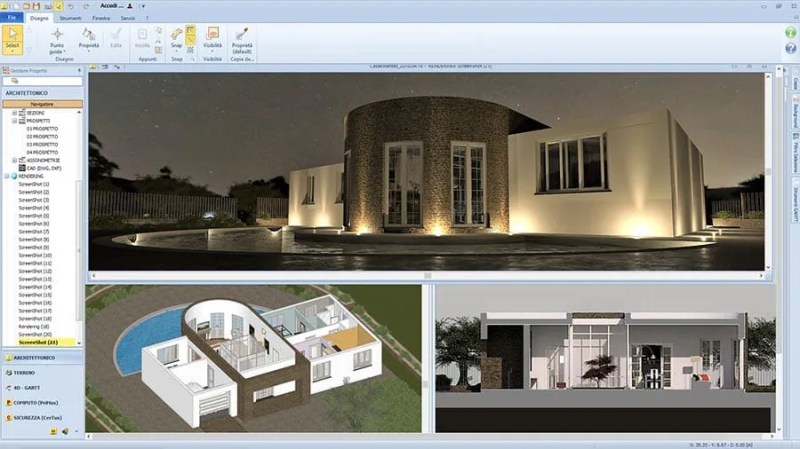
Task: Switch to the TERRENO module
Action: (42, 373)
